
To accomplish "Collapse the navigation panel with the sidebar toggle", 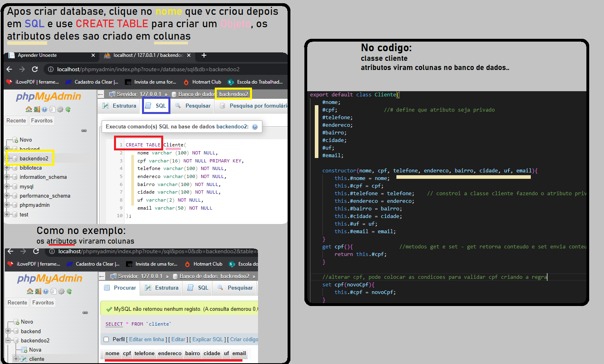I will (x=84, y=130).
